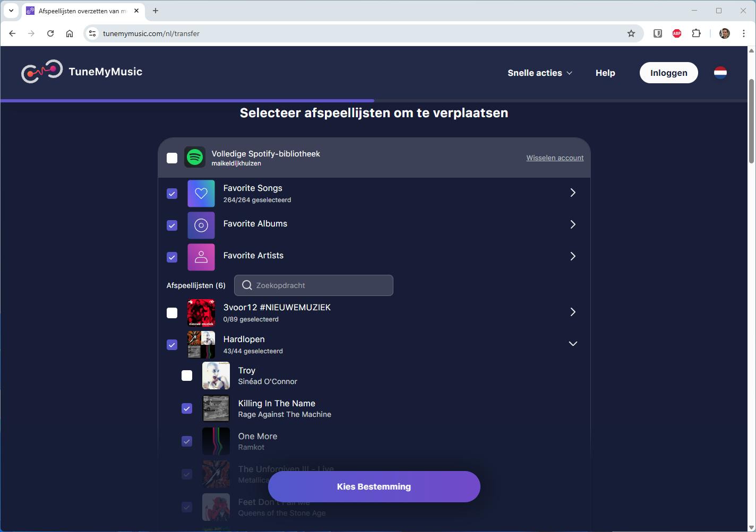Click the Favorite Songs heart icon
This screenshot has width=756, height=532.
point(201,194)
